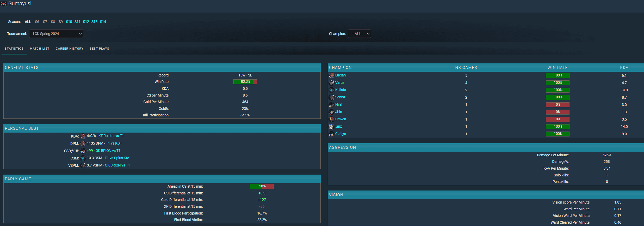Open the Career History tab
The width and height of the screenshot is (644, 226).
click(70, 49)
